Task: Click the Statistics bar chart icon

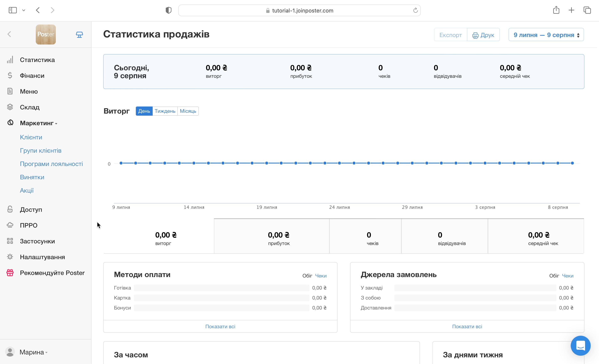Action: pyautogui.click(x=10, y=60)
